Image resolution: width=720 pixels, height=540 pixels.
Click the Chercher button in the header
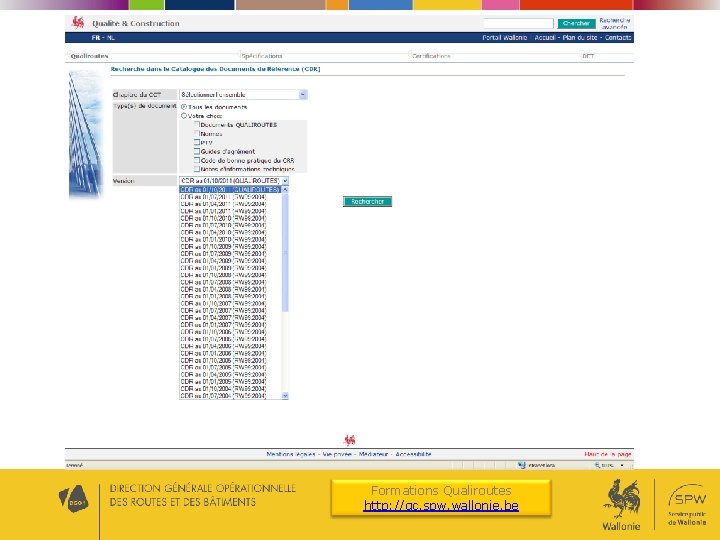576,23
